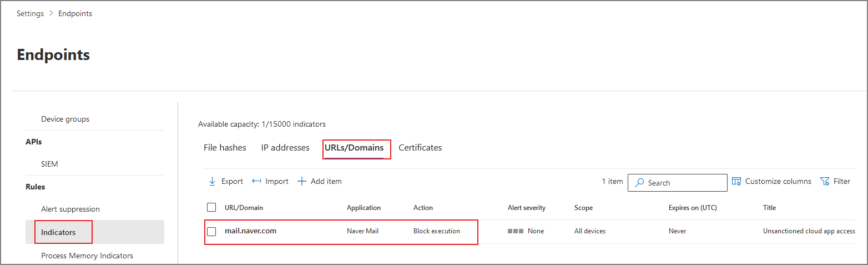
Task: Sort by Action column header
Action: click(x=423, y=207)
